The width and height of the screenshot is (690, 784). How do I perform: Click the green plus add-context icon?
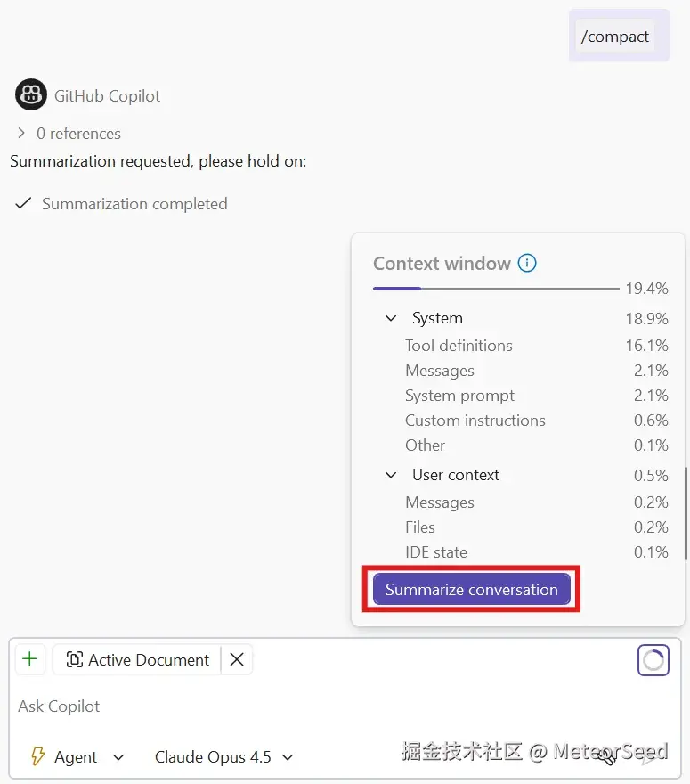pyautogui.click(x=30, y=659)
